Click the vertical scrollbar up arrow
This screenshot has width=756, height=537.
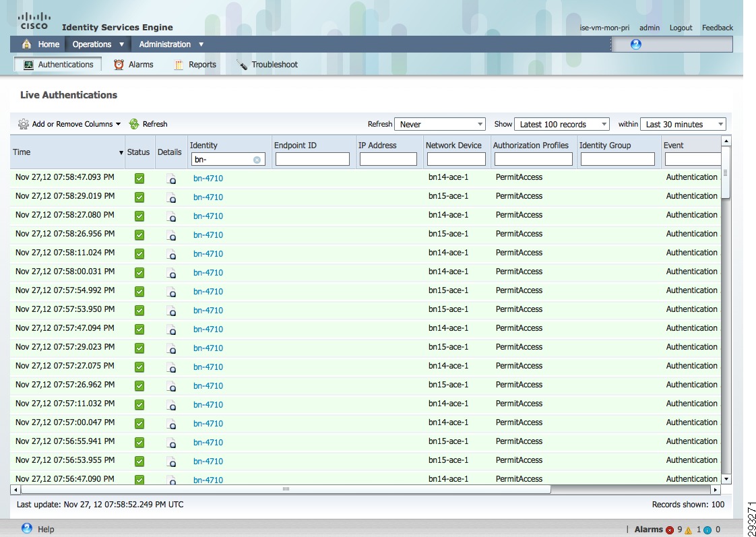tap(726, 141)
